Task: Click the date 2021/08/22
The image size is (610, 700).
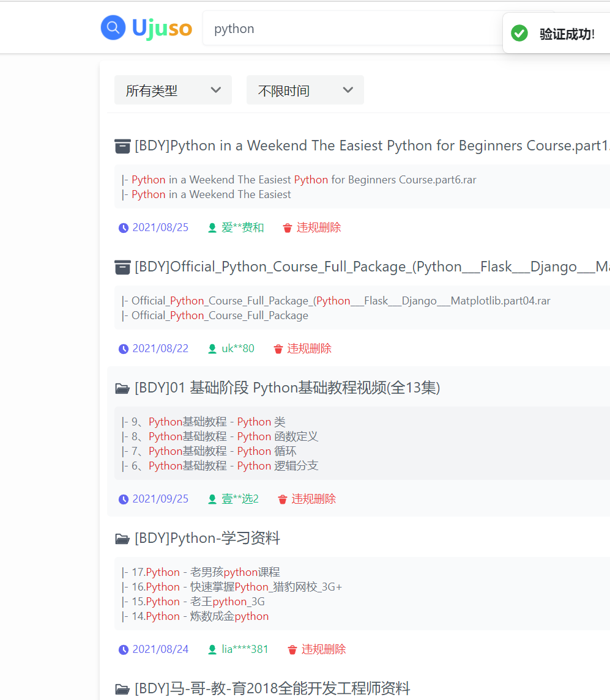Action: click(160, 348)
